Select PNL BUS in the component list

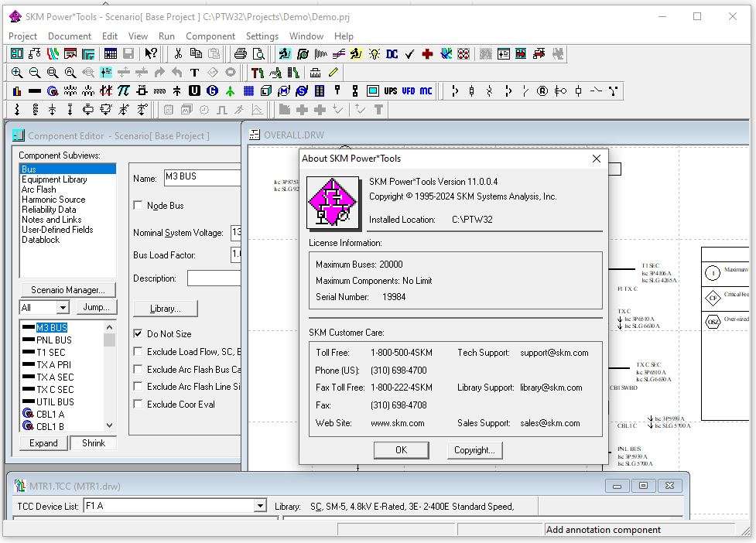(54, 340)
